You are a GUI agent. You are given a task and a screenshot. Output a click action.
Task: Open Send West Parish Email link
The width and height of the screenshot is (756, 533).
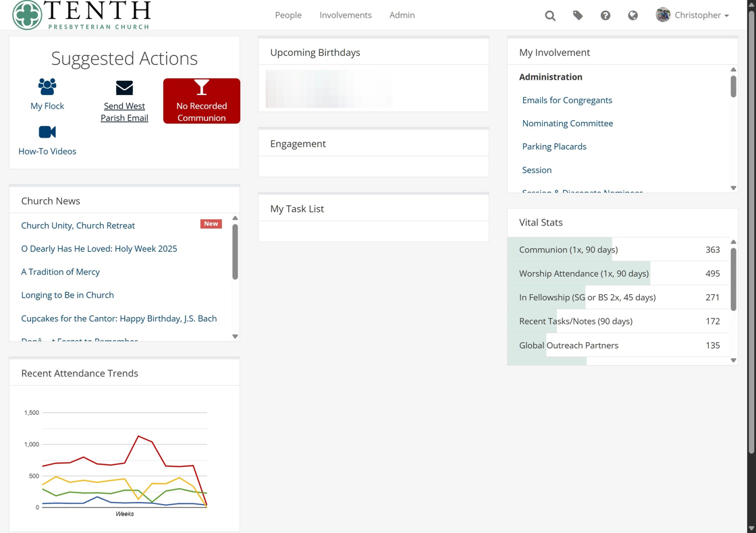124,112
